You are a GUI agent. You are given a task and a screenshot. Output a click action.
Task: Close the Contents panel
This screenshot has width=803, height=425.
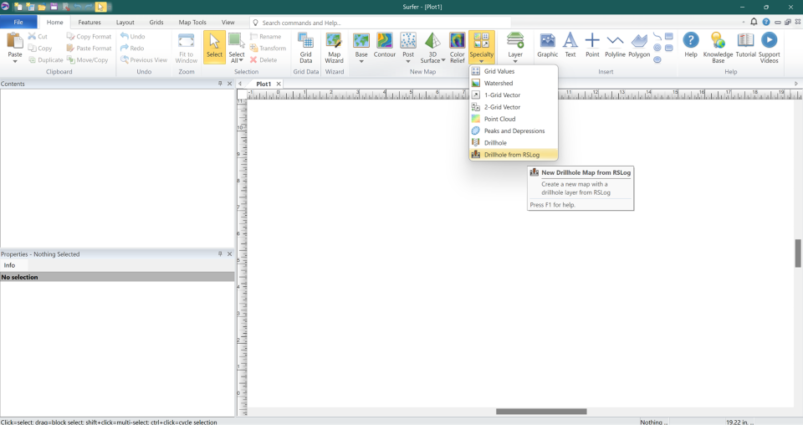coord(229,83)
